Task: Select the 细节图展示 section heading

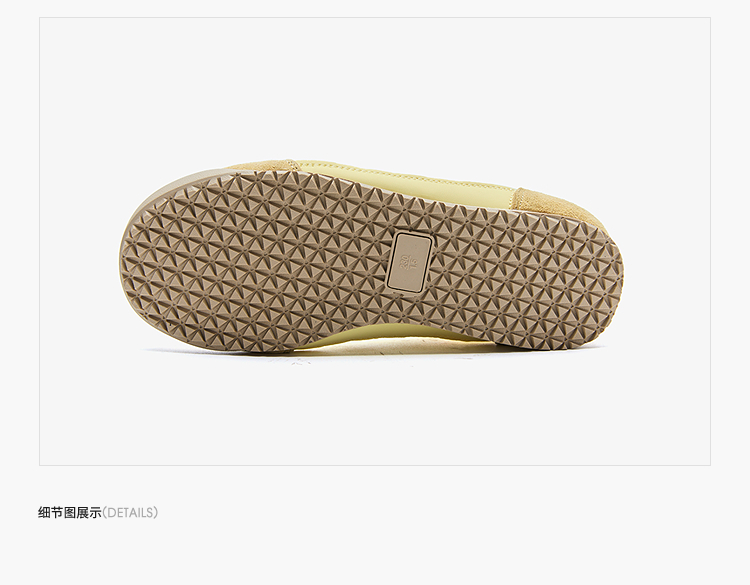Action: pos(70,512)
